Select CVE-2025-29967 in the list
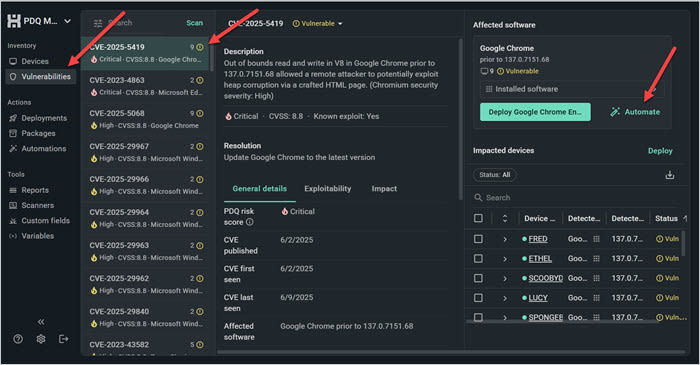The image size is (700, 365). click(x=145, y=152)
